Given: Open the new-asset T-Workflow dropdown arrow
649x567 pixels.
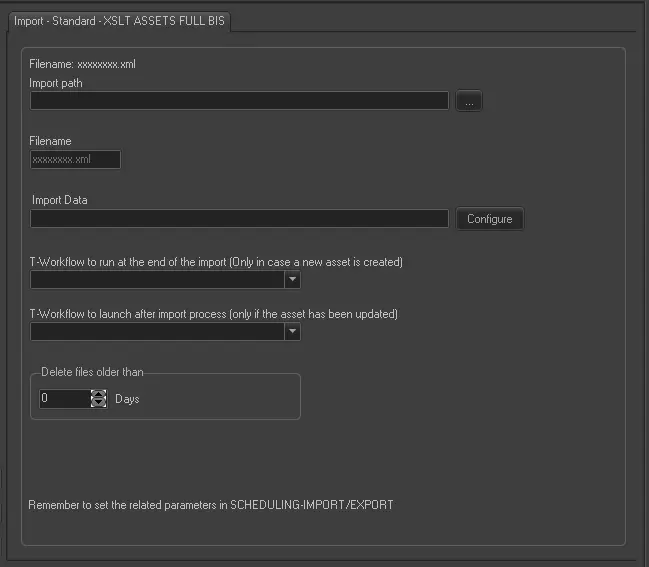Looking at the screenshot, I should pos(292,280).
